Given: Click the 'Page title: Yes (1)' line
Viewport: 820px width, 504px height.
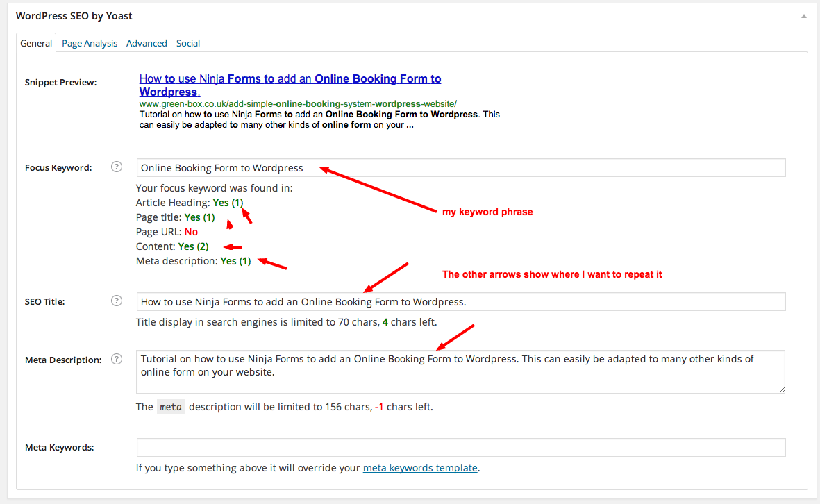Looking at the screenshot, I should [175, 217].
